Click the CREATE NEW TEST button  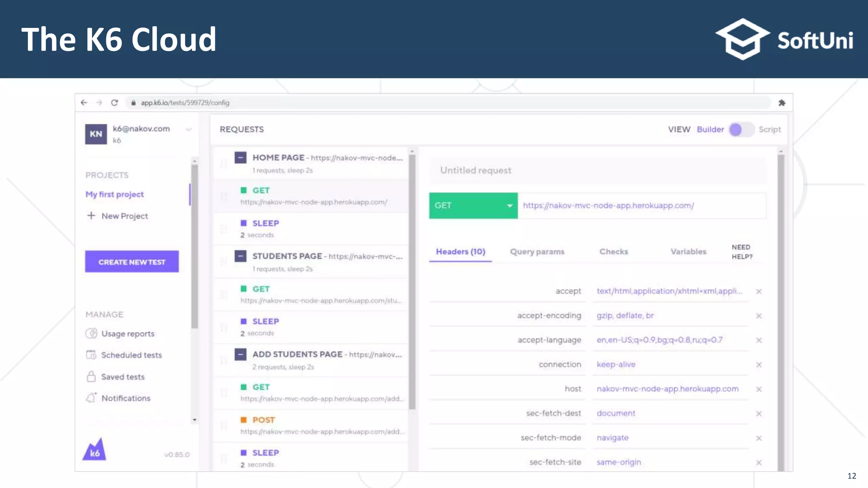(132, 262)
